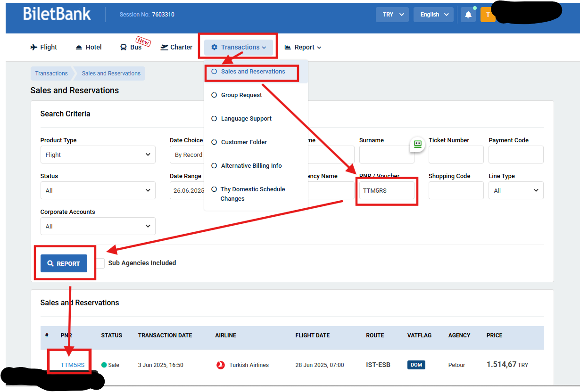
Task: Tick the Sub Agencies Included checkbox
Action: pyautogui.click(x=100, y=263)
